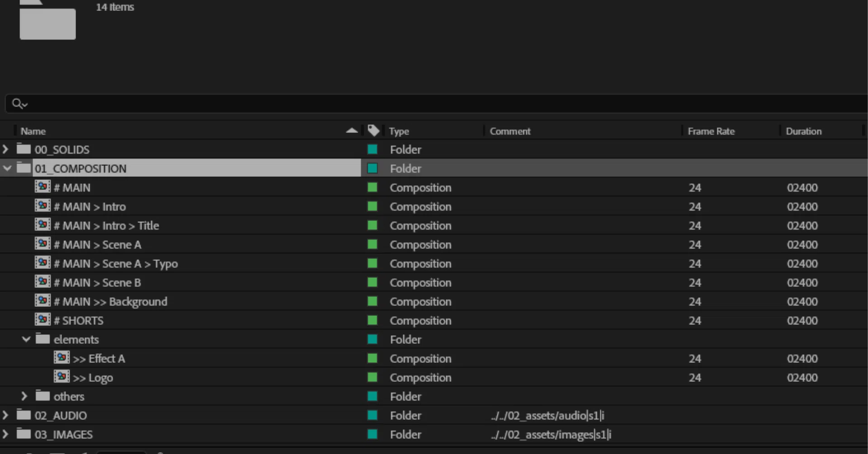The image size is (868, 454).
Task: Click the comment '../../02_assets/images|s1|i'
Action: pyautogui.click(x=551, y=434)
